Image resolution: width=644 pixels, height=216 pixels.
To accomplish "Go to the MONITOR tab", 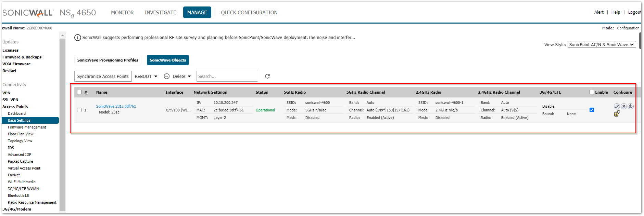I will [x=122, y=13].
